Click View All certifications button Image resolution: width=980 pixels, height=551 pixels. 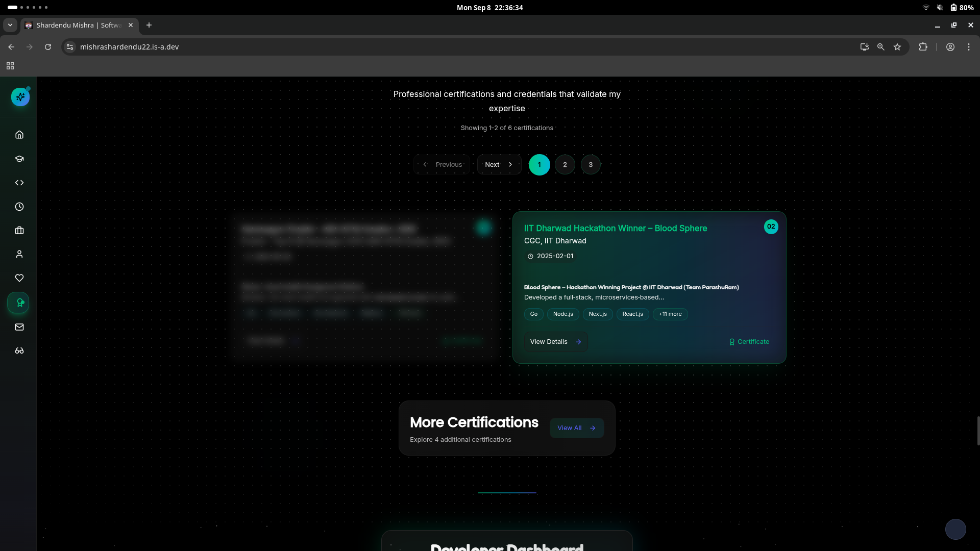[x=576, y=428]
